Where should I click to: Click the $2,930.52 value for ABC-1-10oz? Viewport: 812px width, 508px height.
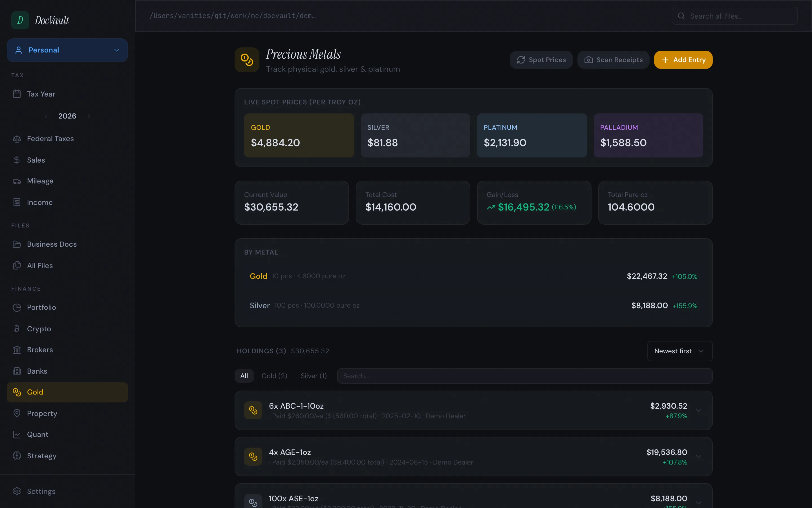668,406
